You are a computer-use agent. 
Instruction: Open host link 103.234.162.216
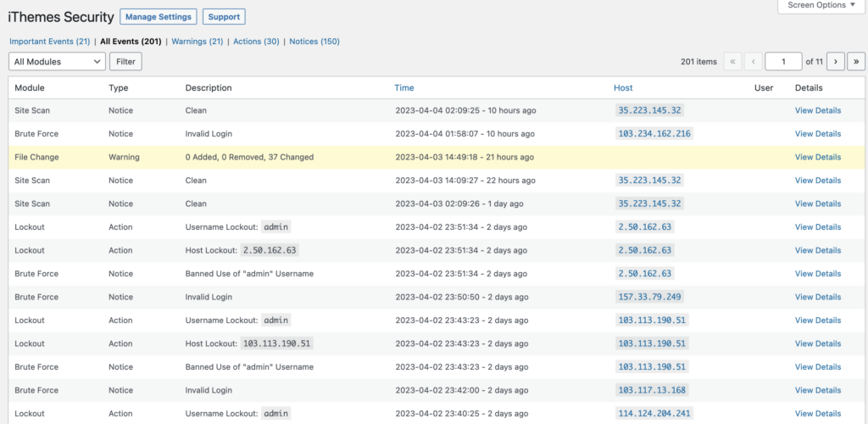(x=654, y=133)
